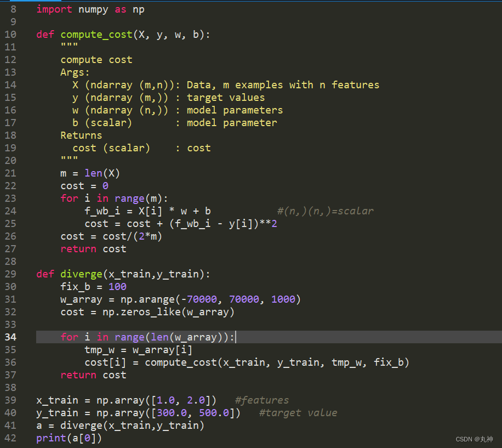Click the docstring Args section
This screenshot has height=448, width=502.
tap(75, 72)
